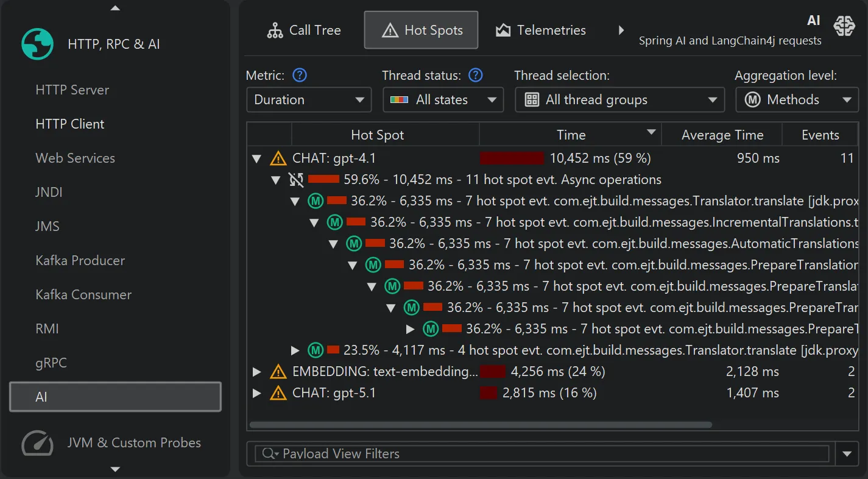The width and height of the screenshot is (868, 479).
Task: Click the green M method icon on the Translator.translate row
Action: click(314, 201)
